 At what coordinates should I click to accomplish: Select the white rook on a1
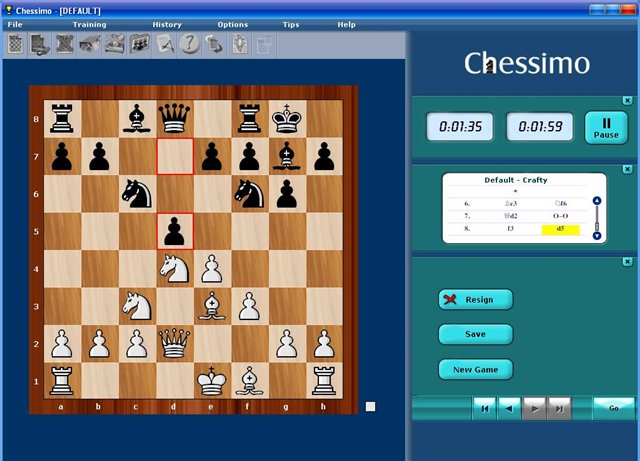click(x=62, y=381)
